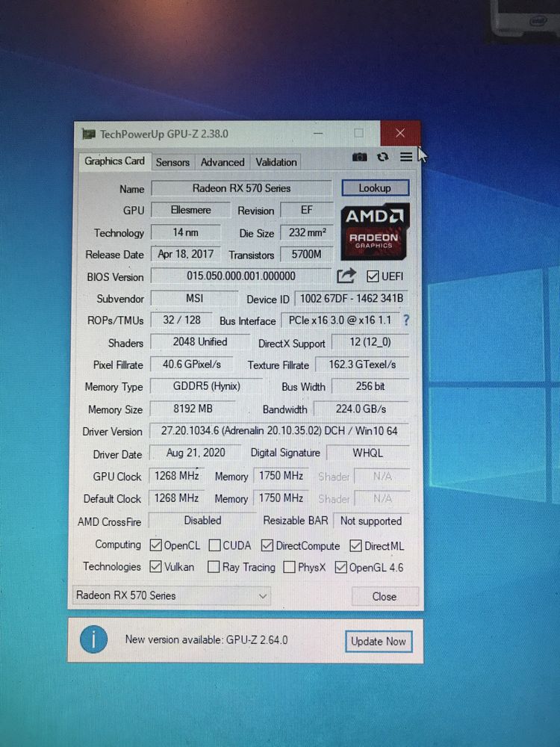
Task: Click the Release Date Apr 18, 2017
Action: coord(186,254)
